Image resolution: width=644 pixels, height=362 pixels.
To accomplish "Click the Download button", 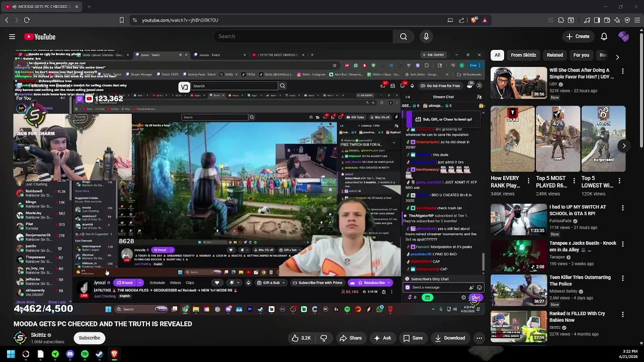I will pos(449,338).
